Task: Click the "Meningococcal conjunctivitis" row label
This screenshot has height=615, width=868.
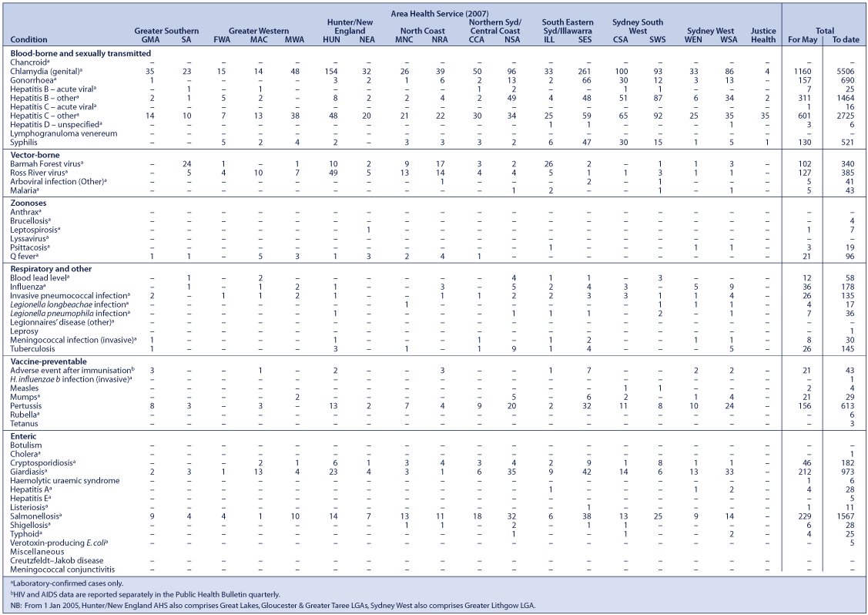Action: pos(62,570)
